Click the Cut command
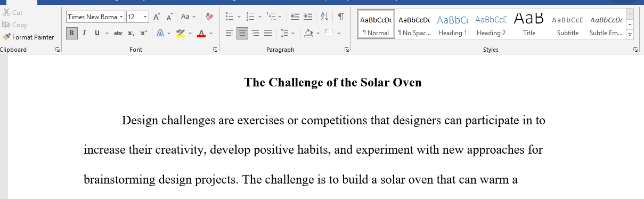Image resolution: width=644 pixels, height=199 pixels. point(13,12)
